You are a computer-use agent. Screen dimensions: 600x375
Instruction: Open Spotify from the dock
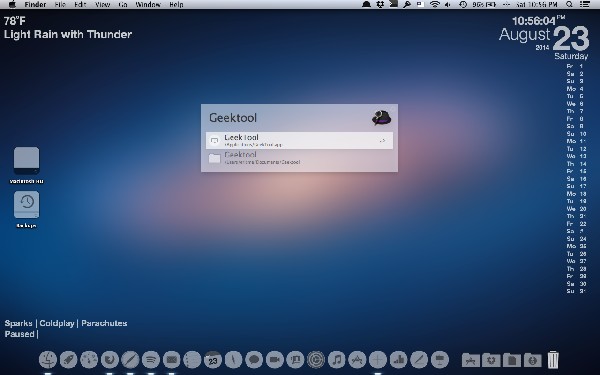(x=151, y=360)
